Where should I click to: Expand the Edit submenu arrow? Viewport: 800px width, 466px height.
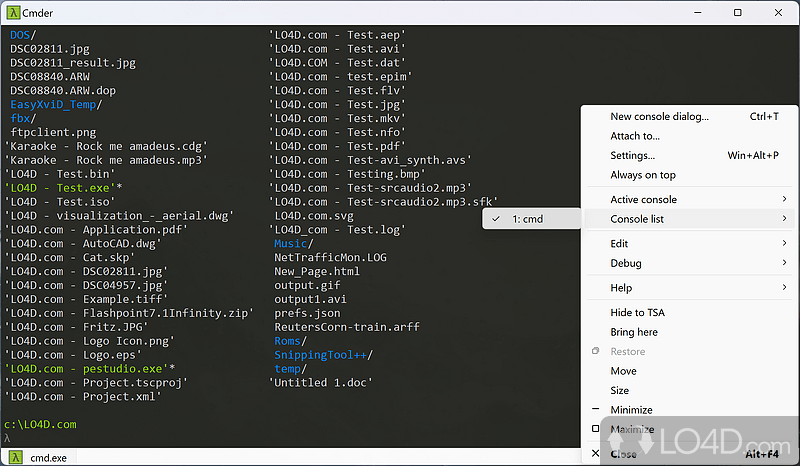[784, 243]
